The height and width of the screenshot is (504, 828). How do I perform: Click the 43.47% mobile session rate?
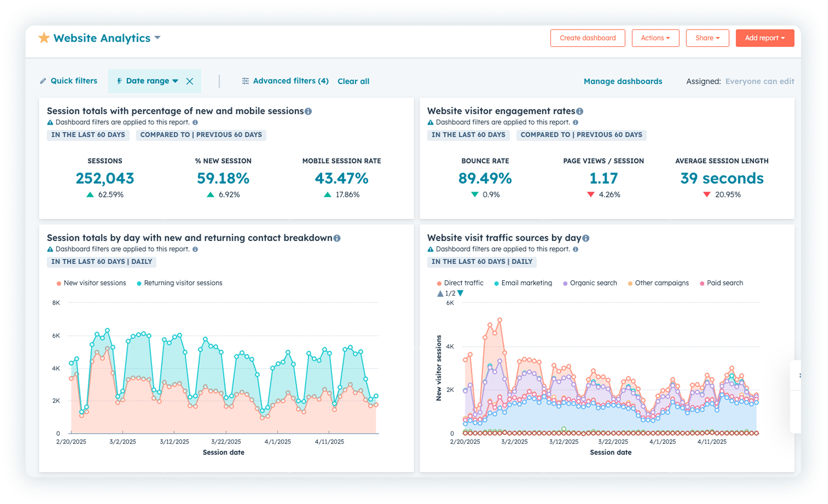(x=342, y=178)
